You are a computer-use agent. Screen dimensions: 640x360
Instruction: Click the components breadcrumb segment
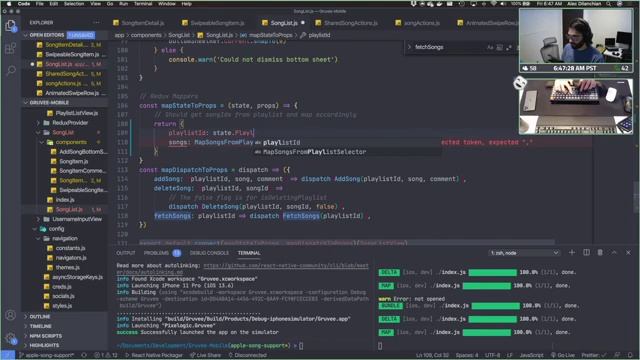tap(146, 35)
